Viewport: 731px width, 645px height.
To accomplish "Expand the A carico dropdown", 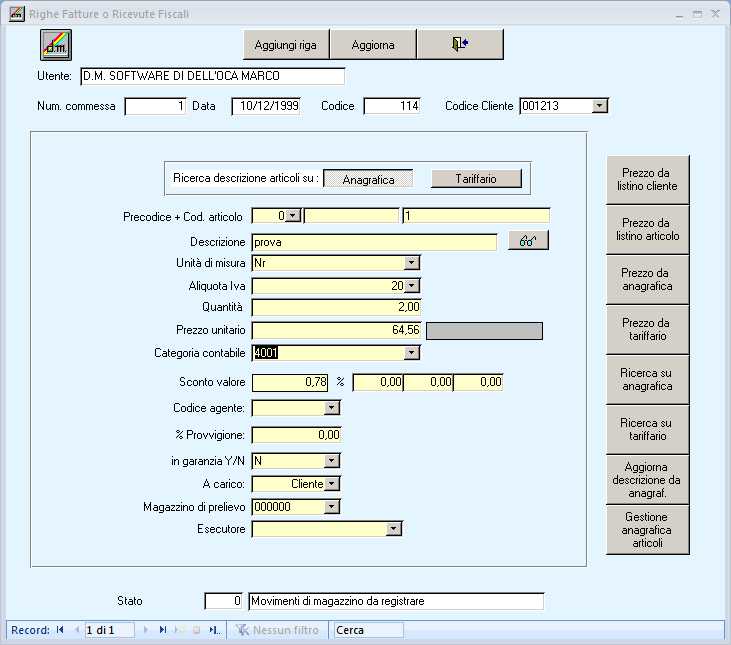I will [331, 484].
